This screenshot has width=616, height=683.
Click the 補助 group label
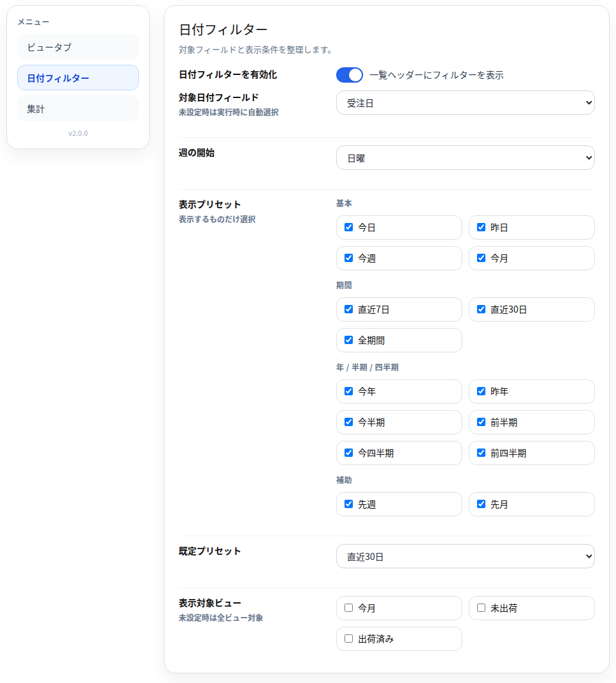[344, 480]
